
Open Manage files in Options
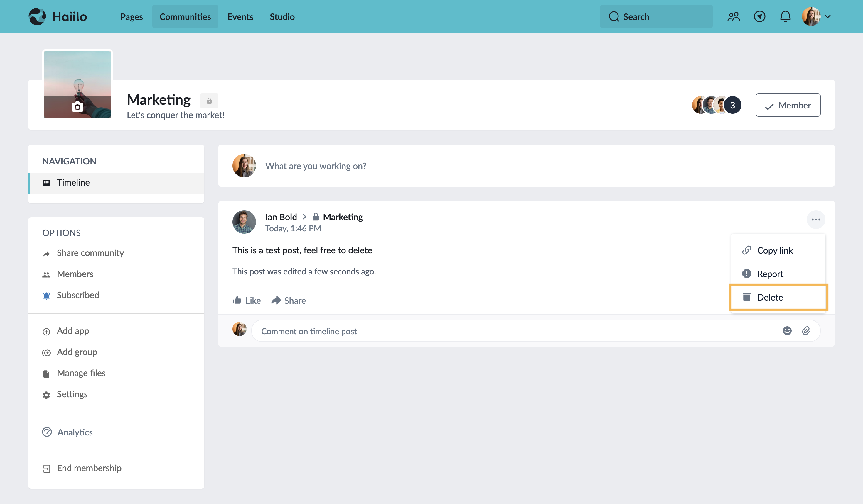click(81, 373)
